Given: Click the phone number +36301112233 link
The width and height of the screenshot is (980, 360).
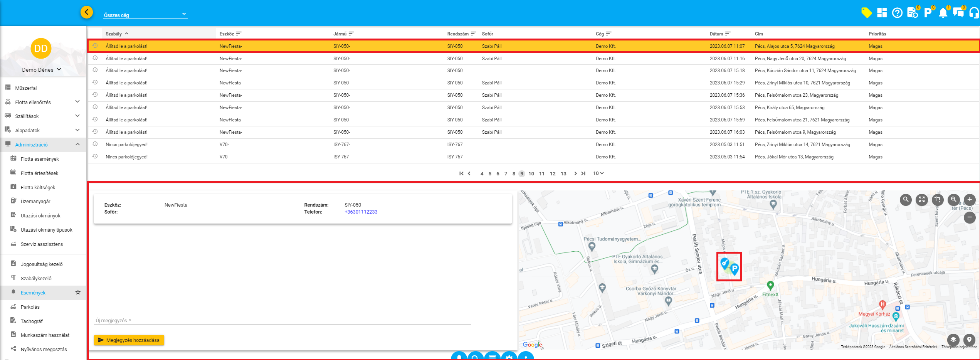Looking at the screenshot, I should 361,212.
